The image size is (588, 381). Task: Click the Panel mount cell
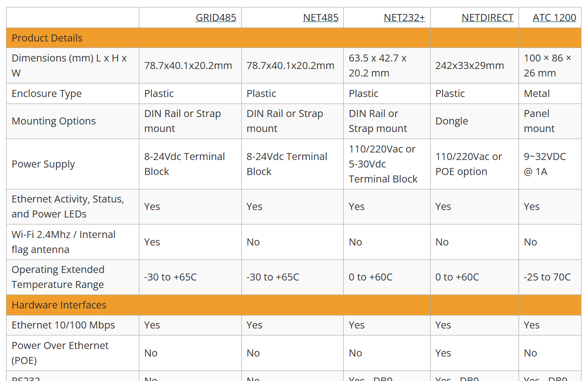tap(550, 121)
